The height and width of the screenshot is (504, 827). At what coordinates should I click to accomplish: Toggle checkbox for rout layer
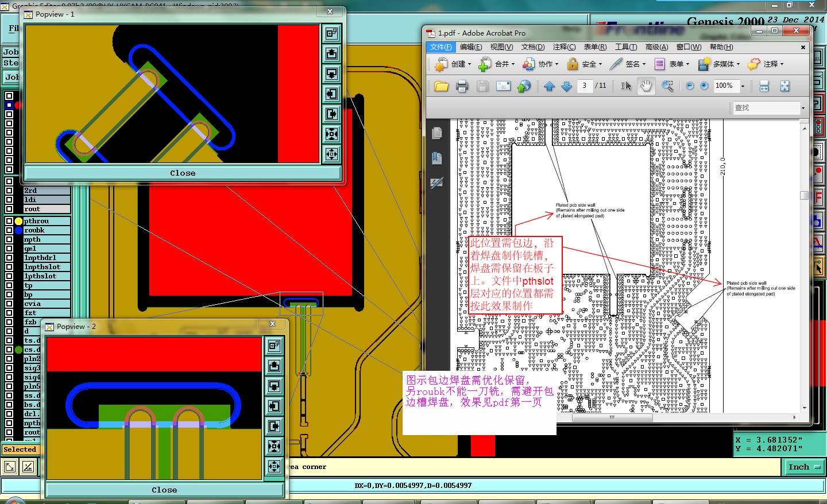click(9, 209)
